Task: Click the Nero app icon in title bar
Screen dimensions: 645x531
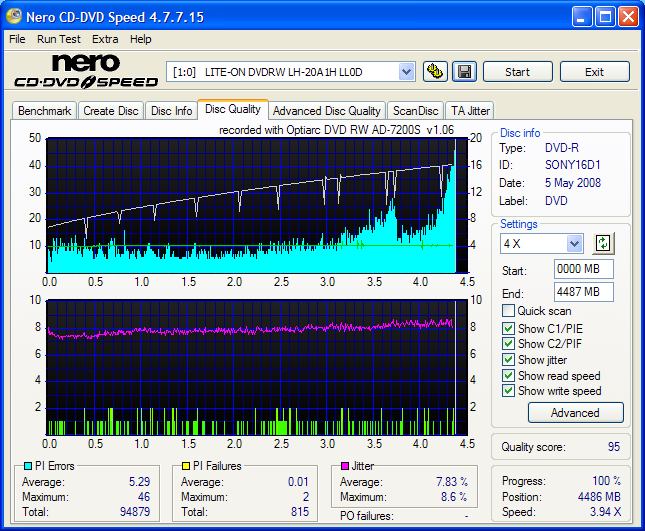Action: (14, 17)
